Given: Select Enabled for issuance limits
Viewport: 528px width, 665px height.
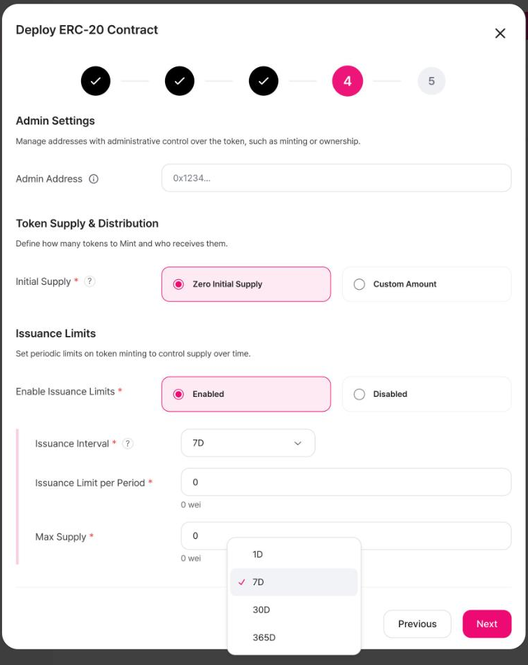Looking at the screenshot, I should tap(246, 394).
